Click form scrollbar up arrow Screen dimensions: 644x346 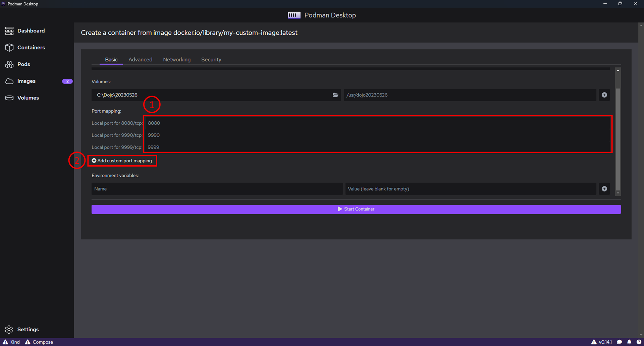coord(618,70)
